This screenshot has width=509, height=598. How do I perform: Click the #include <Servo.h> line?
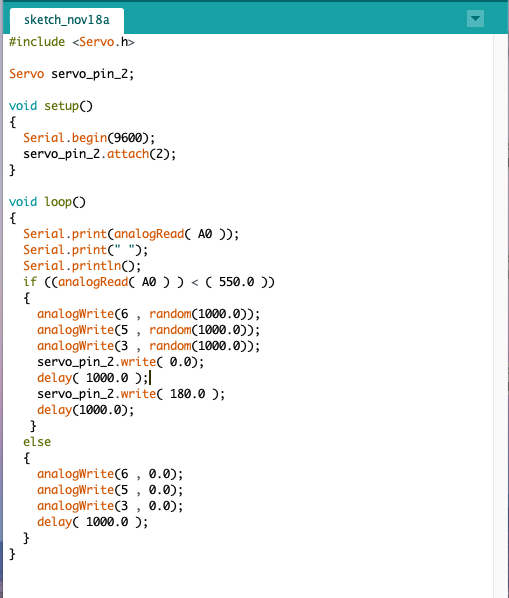[72, 42]
